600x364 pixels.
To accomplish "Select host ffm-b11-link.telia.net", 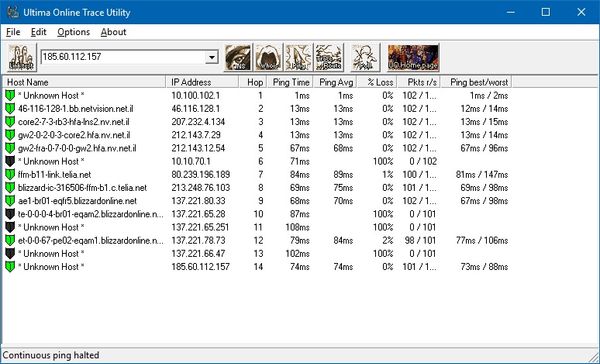I will (54, 175).
